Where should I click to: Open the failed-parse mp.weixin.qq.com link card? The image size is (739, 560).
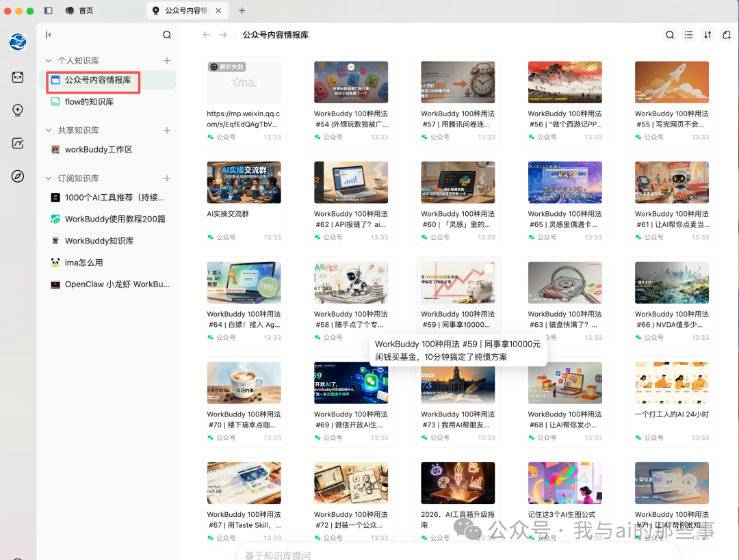[x=244, y=101]
